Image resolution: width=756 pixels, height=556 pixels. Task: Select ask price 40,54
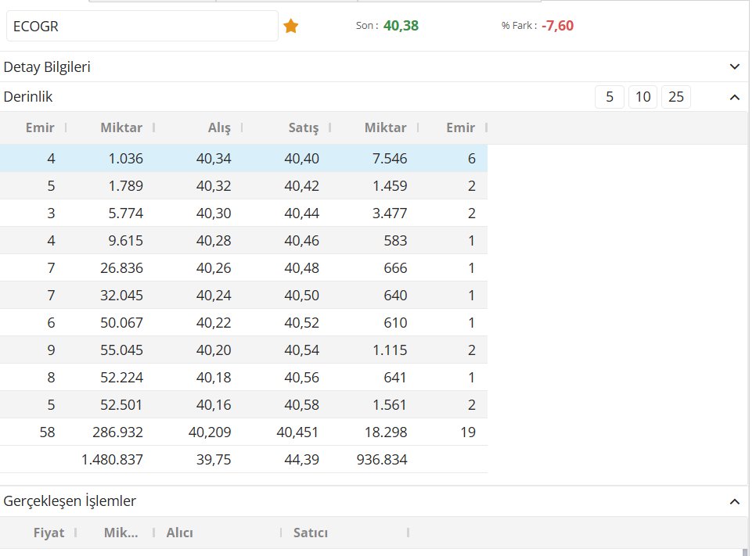[302, 350]
